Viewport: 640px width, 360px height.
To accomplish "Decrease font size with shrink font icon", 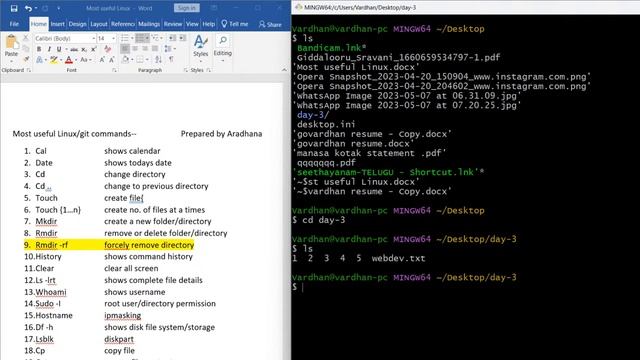I will (111, 60).
